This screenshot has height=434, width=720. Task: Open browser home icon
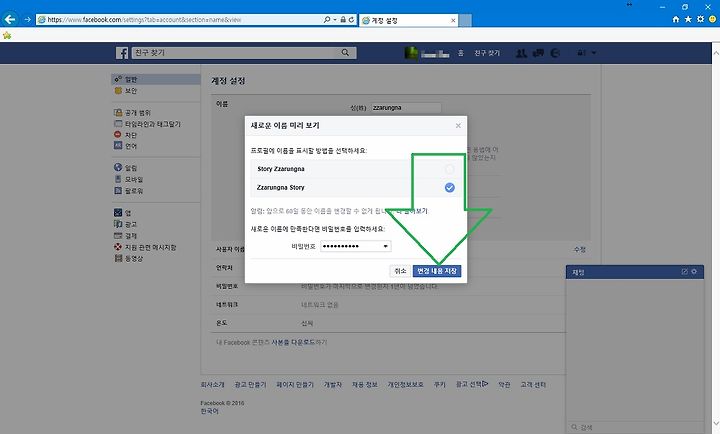[x=675, y=19]
